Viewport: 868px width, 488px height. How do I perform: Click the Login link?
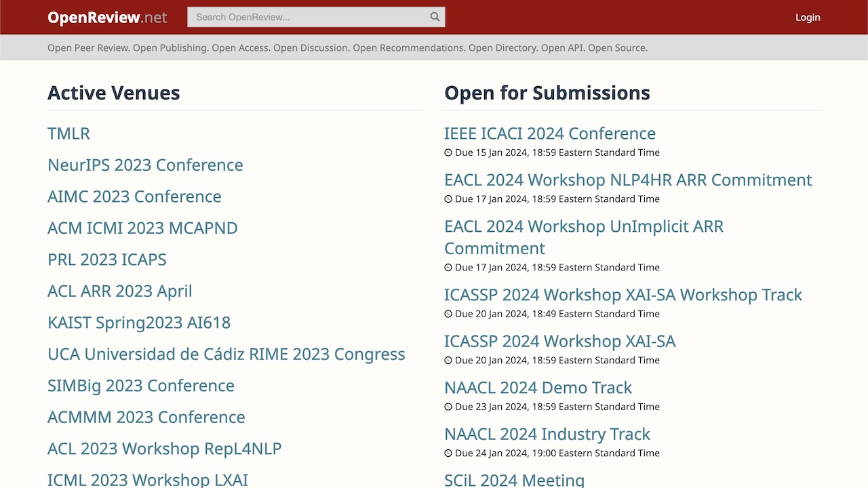[808, 18]
